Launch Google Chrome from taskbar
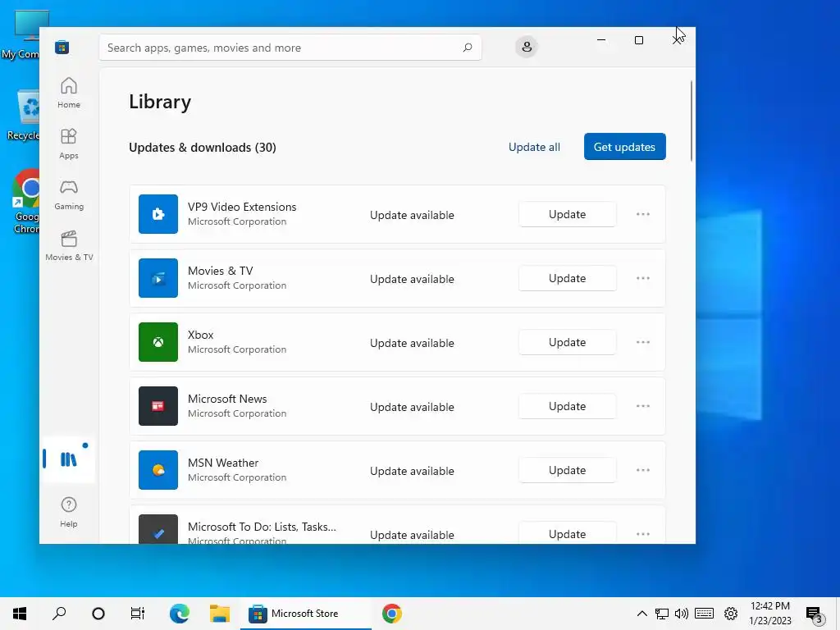 pos(392,614)
